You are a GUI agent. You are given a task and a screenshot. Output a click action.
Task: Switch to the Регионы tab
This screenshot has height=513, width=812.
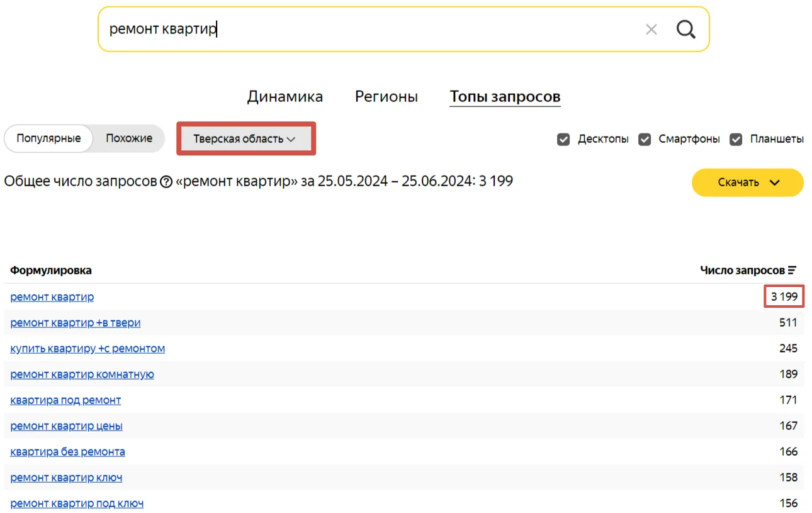click(386, 97)
